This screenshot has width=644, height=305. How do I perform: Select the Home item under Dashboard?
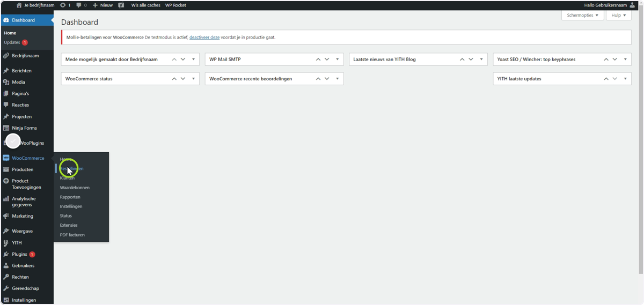pyautogui.click(x=10, y=33)
